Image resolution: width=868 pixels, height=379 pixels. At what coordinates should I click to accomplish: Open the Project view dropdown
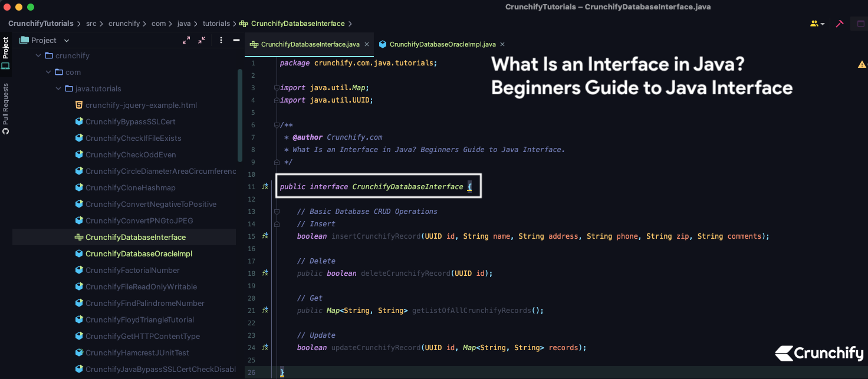click(x=66, y=41)
